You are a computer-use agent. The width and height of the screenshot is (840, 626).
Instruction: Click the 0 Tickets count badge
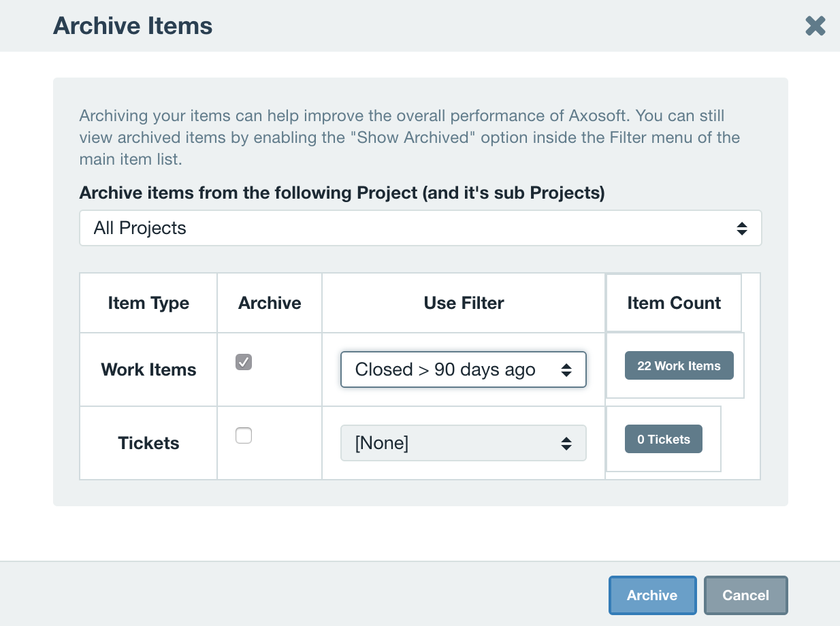pos(663,439)
